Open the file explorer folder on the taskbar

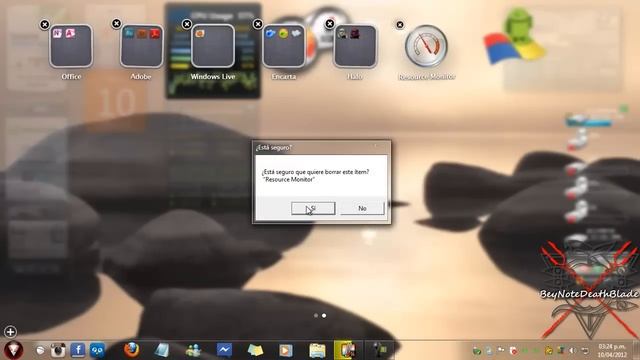click(x=317, y=350)
